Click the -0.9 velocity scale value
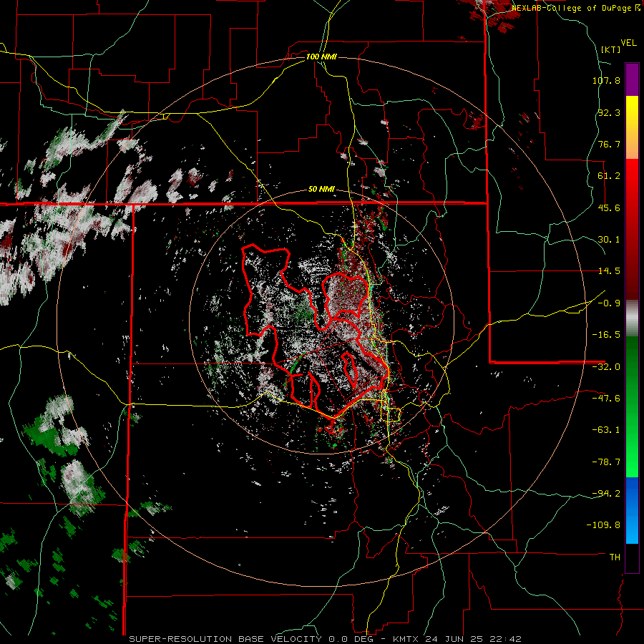Screen dimensions: 644x644 click(x=609, y=303)
